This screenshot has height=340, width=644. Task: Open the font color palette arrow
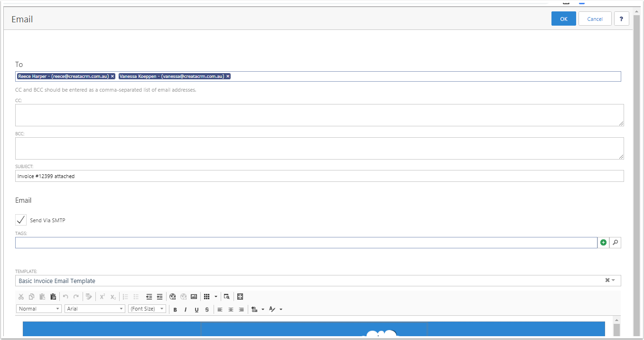281,310
